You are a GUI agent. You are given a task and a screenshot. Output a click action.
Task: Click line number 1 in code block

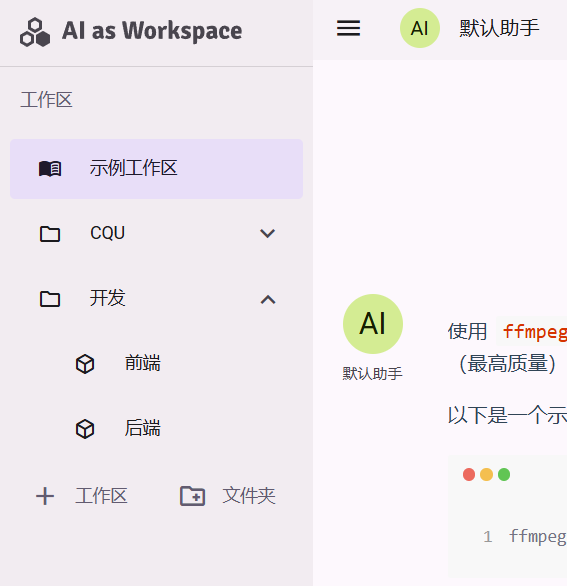point(487,537)
